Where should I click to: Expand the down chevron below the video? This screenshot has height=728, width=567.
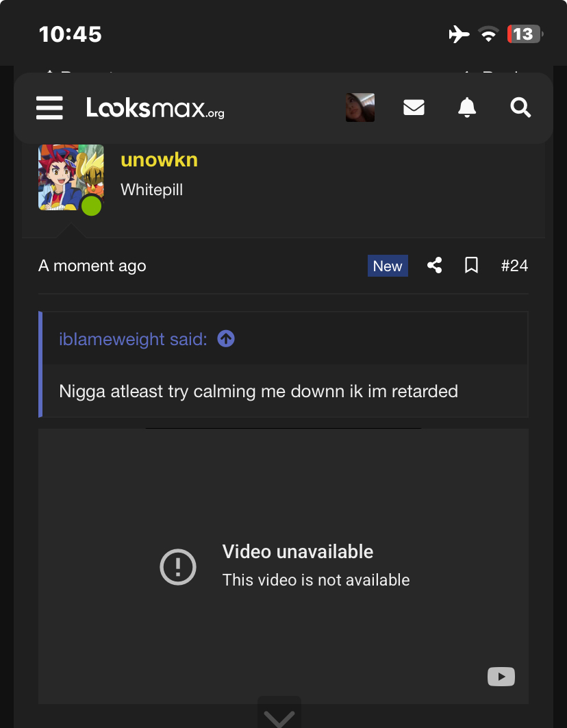[279, 717]
